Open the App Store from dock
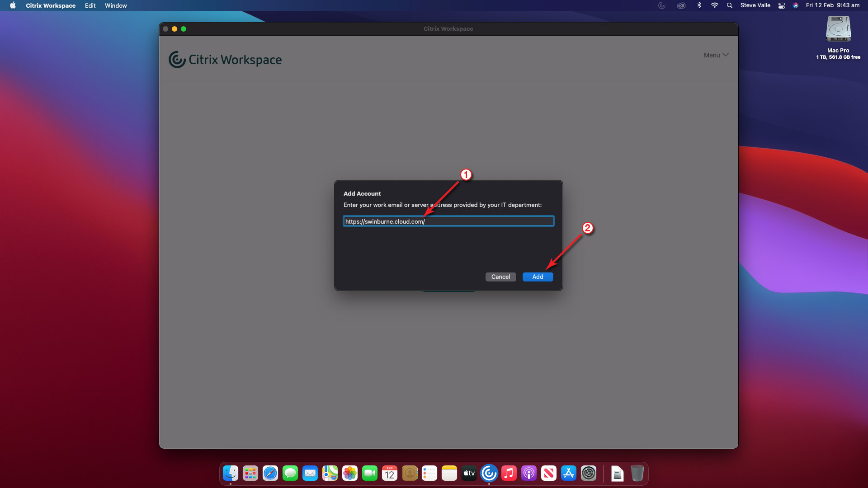The height and width of the screenshot is (488, 868). click(569, 473)
